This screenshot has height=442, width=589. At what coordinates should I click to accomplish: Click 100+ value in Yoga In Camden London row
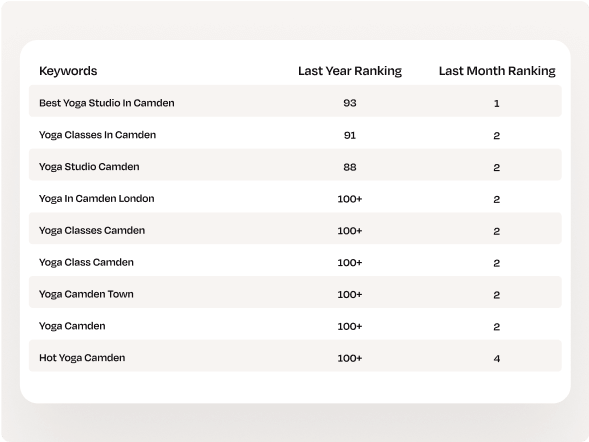[x=350, y=199]
